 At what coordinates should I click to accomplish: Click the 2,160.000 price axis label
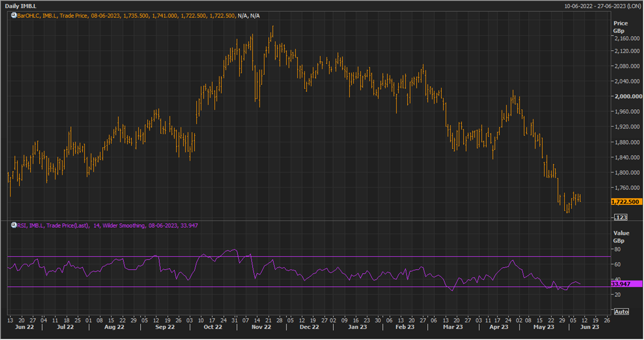627,38
